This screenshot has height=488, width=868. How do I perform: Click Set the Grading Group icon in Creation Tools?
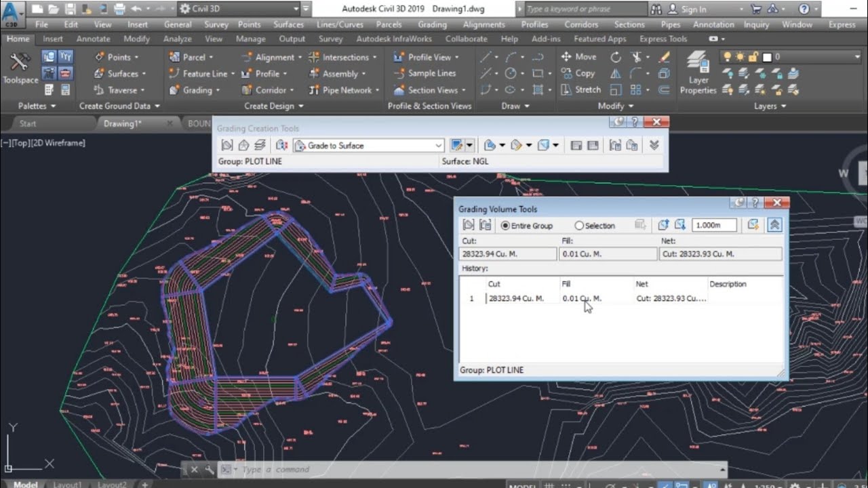227,145
